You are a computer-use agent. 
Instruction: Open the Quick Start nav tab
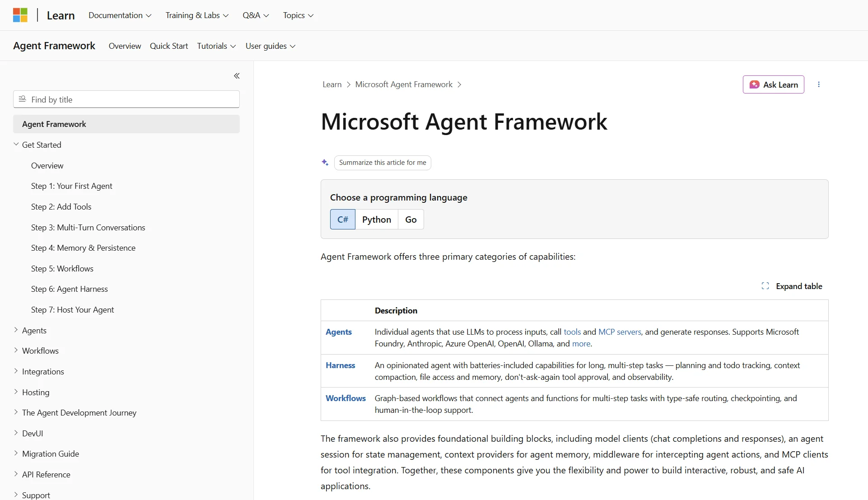[169, 46]
